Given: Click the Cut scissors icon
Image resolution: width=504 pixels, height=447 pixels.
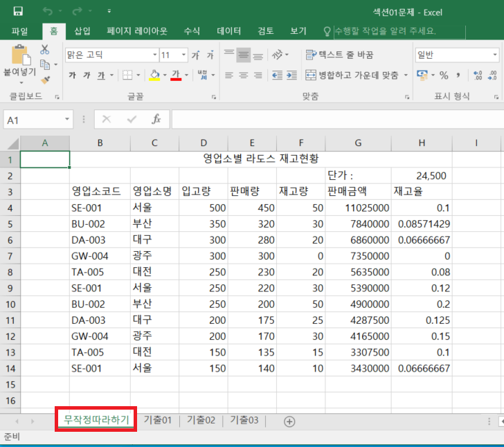Looking at the screenshot, I should [45, 49].
